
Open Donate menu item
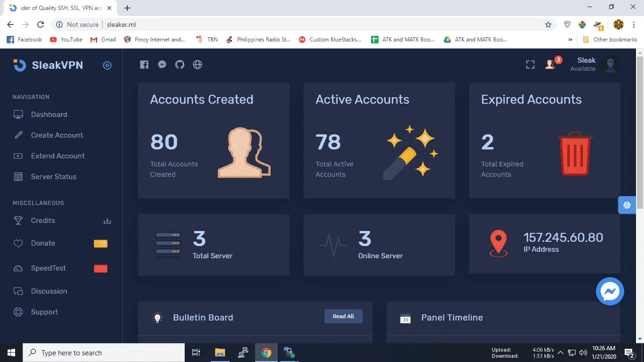point(43,243)
